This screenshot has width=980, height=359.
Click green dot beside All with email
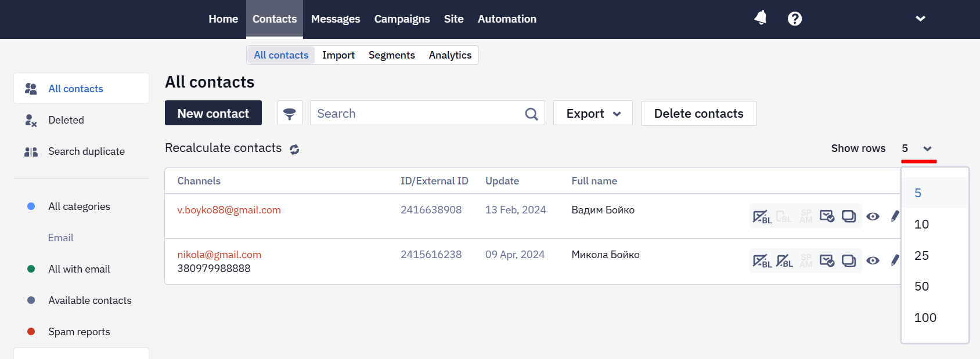[31, 269]
